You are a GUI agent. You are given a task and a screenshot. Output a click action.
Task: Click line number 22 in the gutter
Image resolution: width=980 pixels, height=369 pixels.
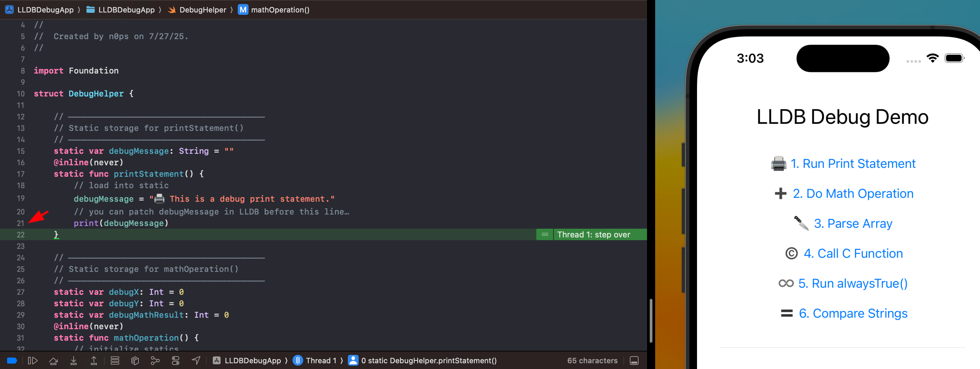coord(21,234)
